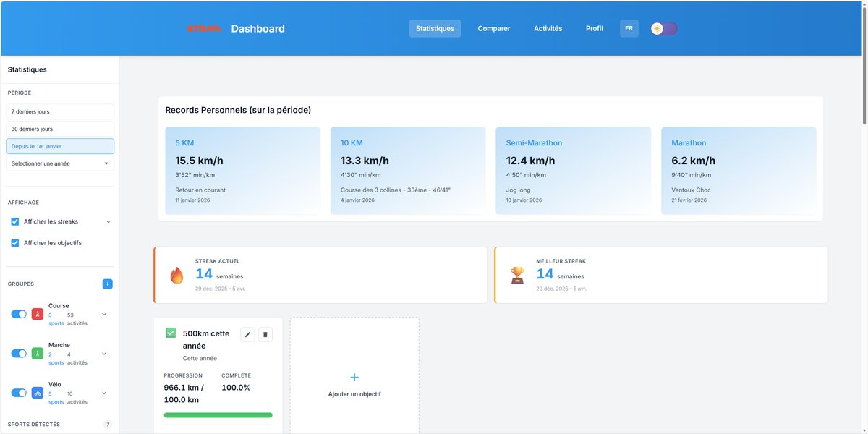This screenshot has height=434, width=868.
Task: Switch to the Comparer tab
Action: [493, 28]
